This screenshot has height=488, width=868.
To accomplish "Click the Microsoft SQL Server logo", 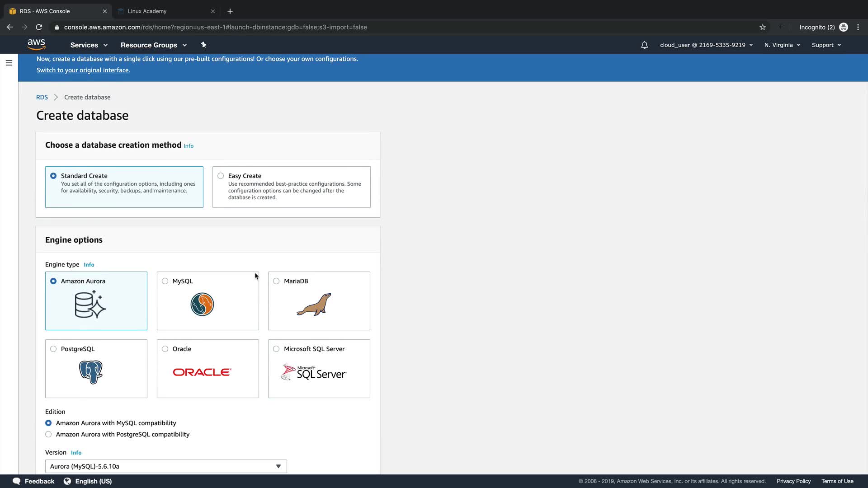I will 314,372.
